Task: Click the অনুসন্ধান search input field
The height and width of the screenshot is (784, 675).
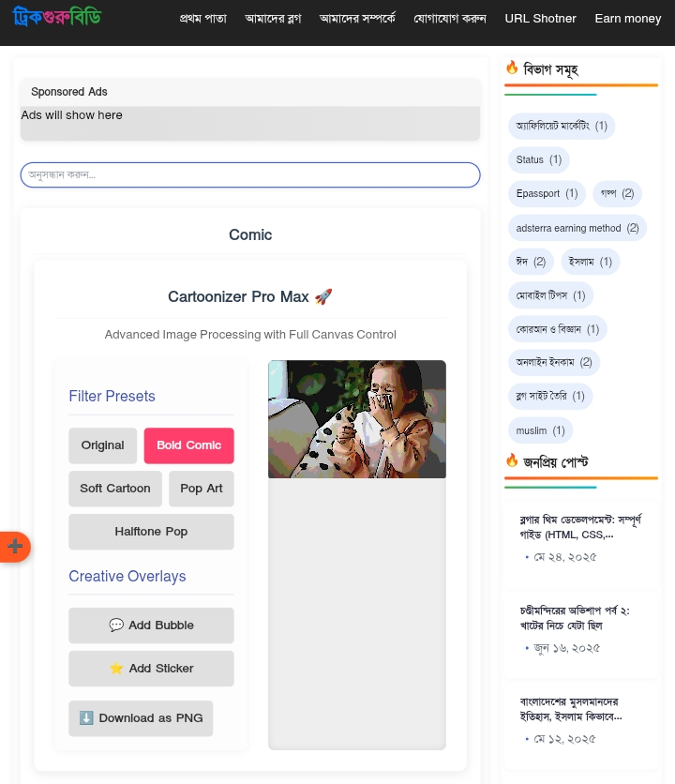Action: coord(250,175)
